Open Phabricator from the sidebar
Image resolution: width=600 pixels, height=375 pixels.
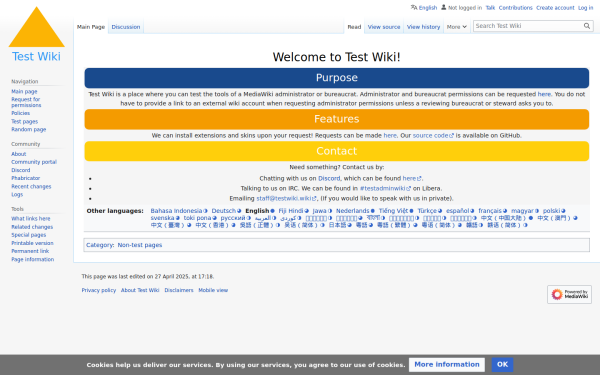(26, 178)
